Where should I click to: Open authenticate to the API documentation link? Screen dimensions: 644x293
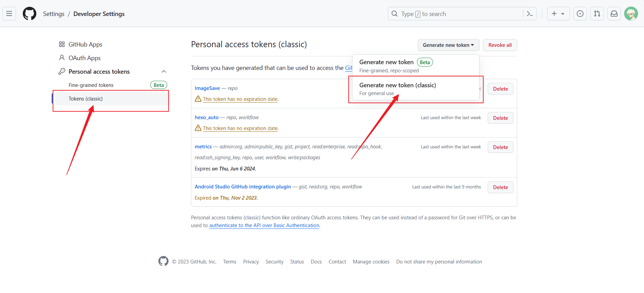coord(264,225)
